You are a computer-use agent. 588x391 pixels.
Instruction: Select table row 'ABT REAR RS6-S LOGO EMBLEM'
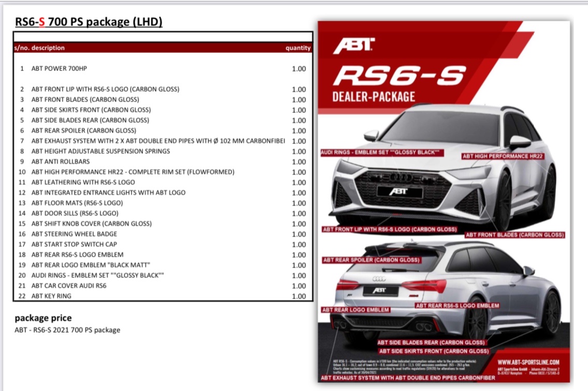(x=77, y=255)
